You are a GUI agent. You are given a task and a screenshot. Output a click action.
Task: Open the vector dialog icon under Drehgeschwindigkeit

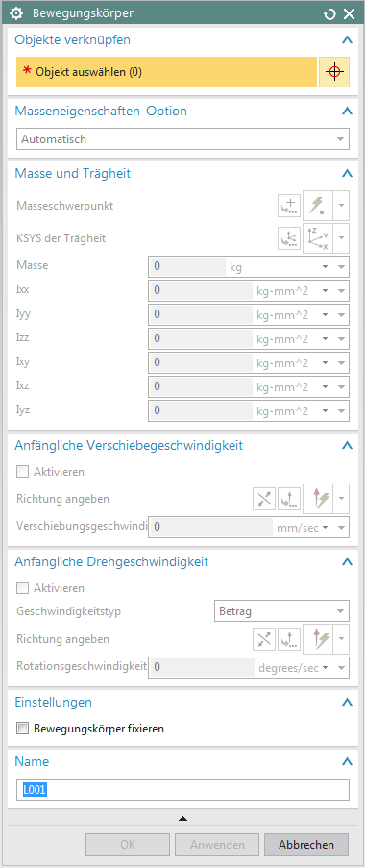click(288, 639)
